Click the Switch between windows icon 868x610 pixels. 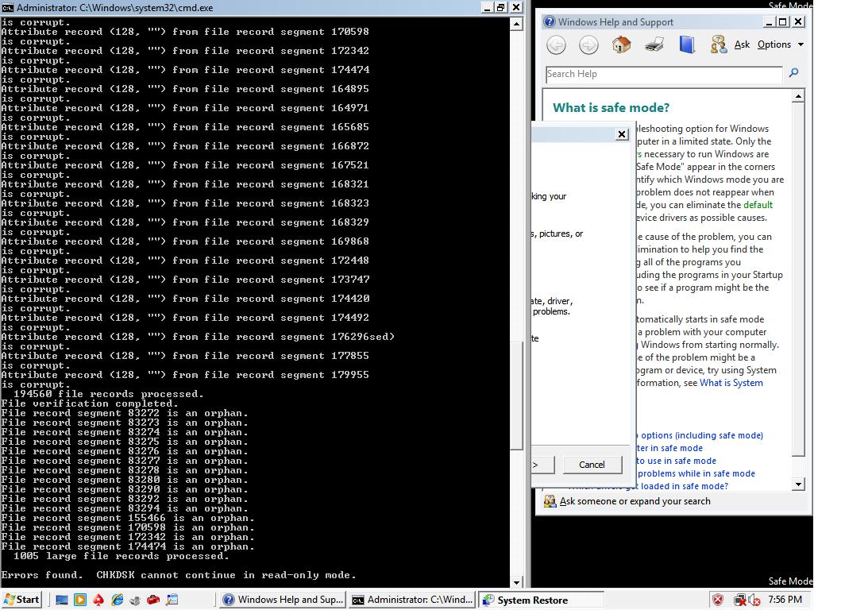(x=172, y=600)
